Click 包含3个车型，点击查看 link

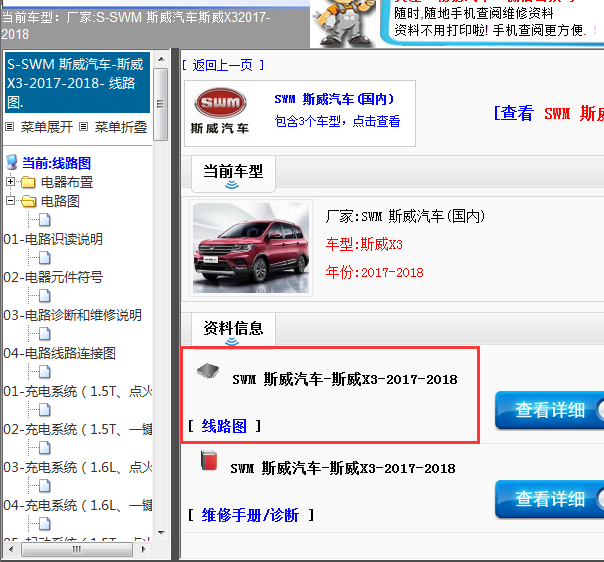[337, 121]
